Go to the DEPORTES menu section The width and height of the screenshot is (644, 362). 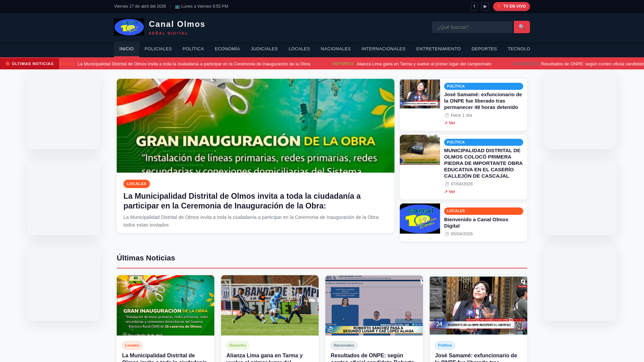click(x=484, y=49)
